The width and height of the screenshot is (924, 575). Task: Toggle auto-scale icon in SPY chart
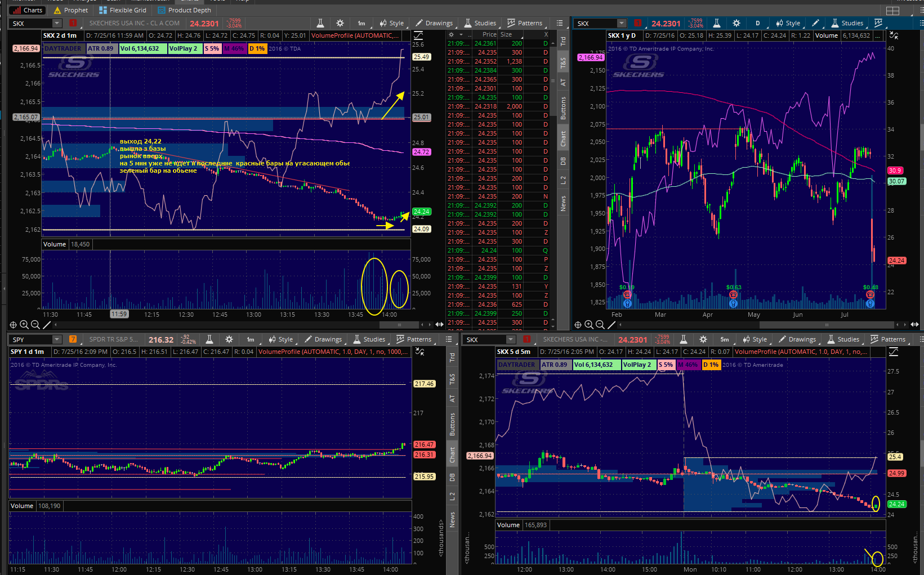419,352
